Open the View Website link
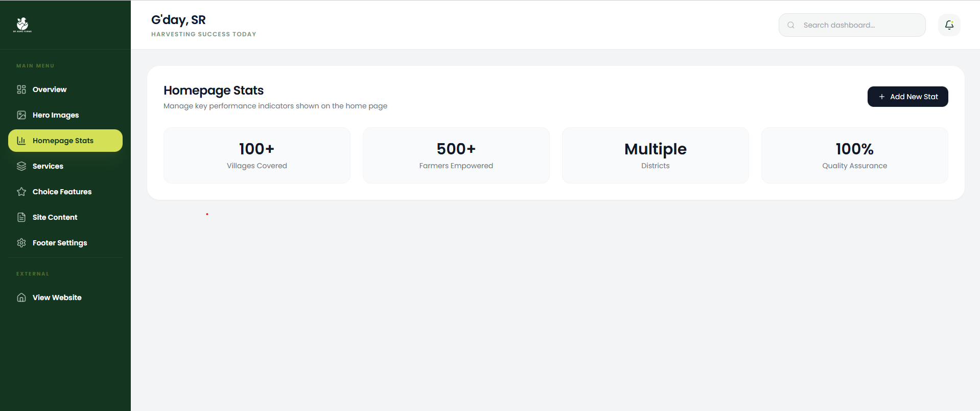Viewport: 980px width, 411px height. (57, 298)
